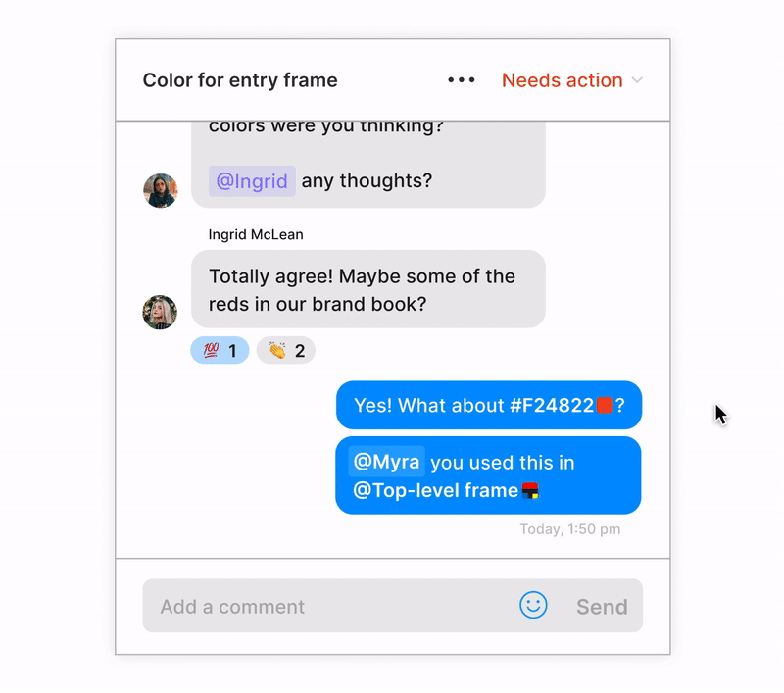Click the avatar beside the @Ingrid message
Image resolution: width=784 pixels, height=693 pixels.
160,190
